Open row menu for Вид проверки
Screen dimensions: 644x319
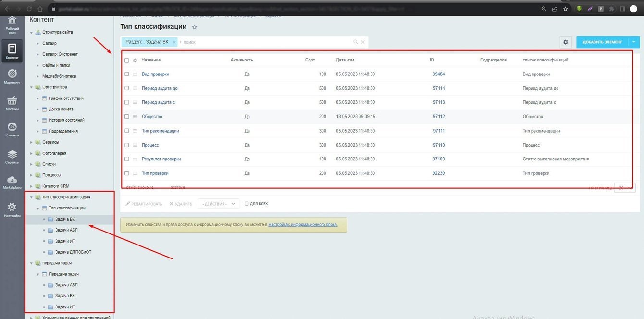135,74
